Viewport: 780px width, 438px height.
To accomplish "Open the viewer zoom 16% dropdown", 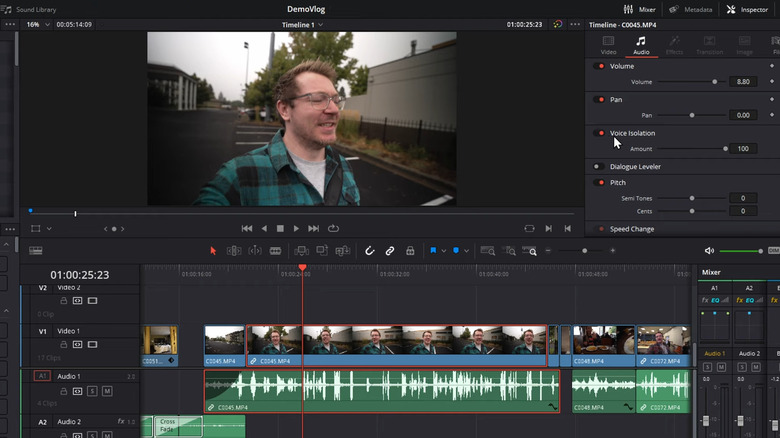I will coord(36,24).
